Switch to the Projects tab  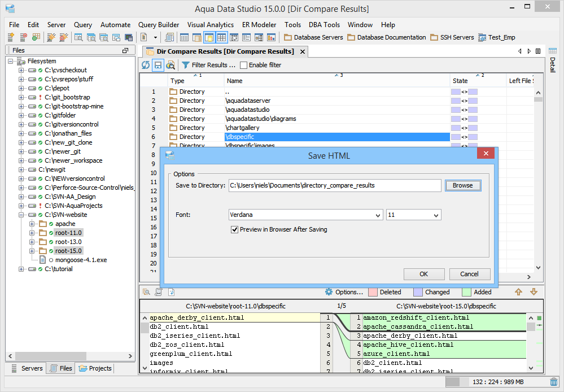point(95,368)
